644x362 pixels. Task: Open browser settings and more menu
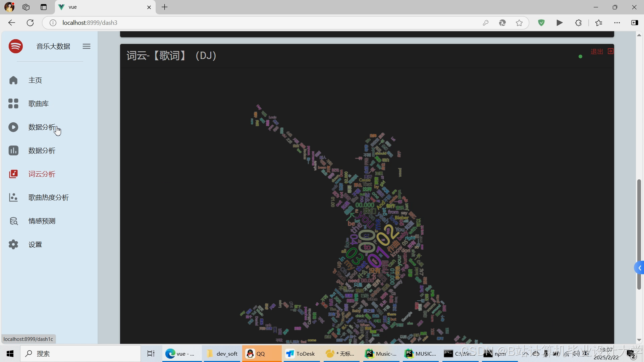tap(617, 23)
